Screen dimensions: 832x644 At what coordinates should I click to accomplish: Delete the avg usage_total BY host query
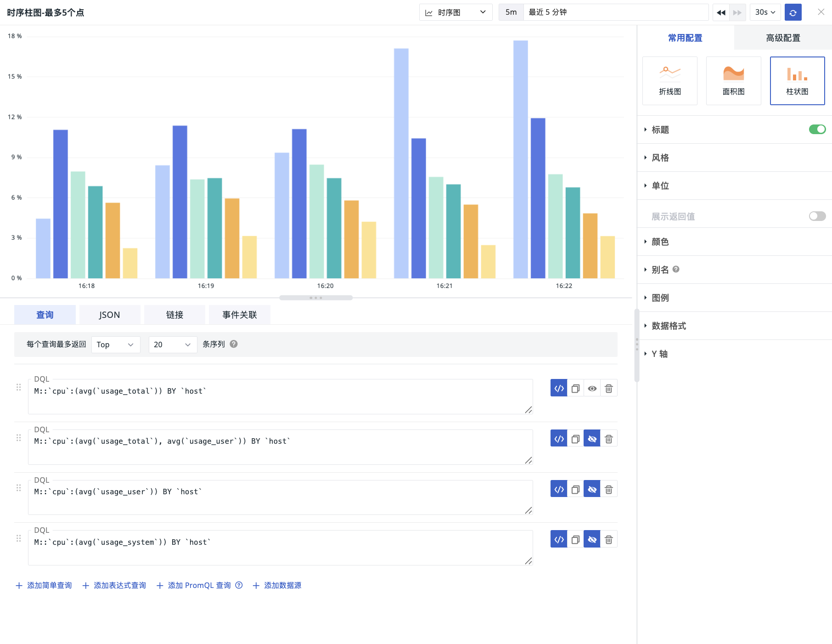tap(609, 389)
